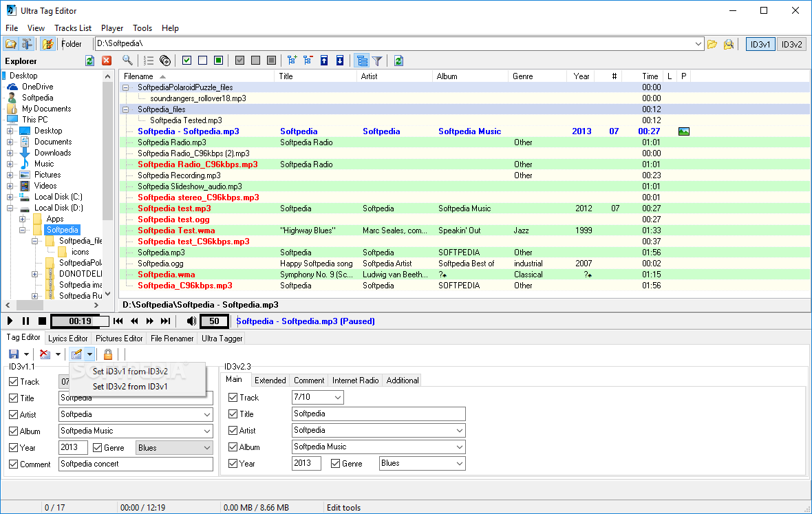Collapse the Softpedia_files group row
The height and width of the screenshot is (514, 812).
point(125,109)
